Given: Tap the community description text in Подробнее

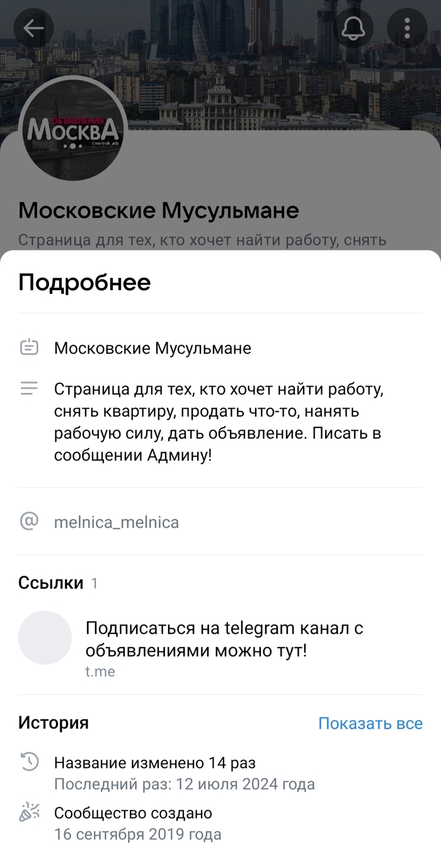Looking at the screenshot, I should point(218,422).
